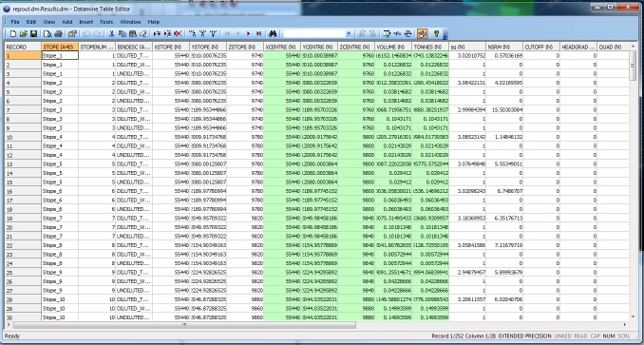644x345 pixels.
Task: Cut selection with the scissors icon
Action: [111, 33]
